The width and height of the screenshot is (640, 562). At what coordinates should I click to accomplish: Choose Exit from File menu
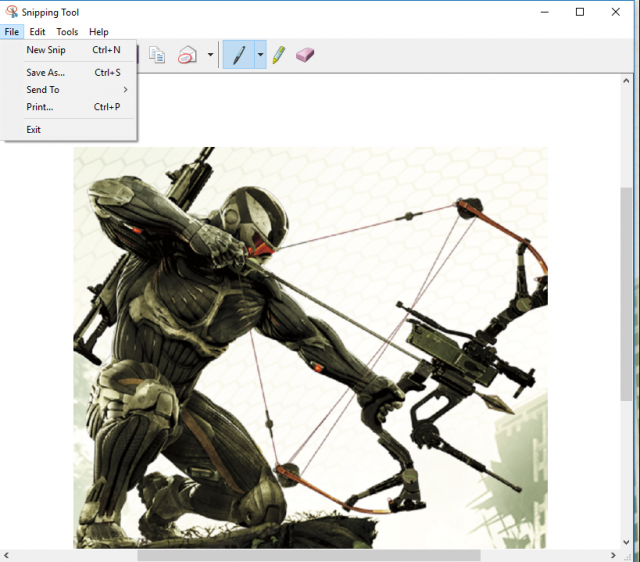click(x=69, y=130)
